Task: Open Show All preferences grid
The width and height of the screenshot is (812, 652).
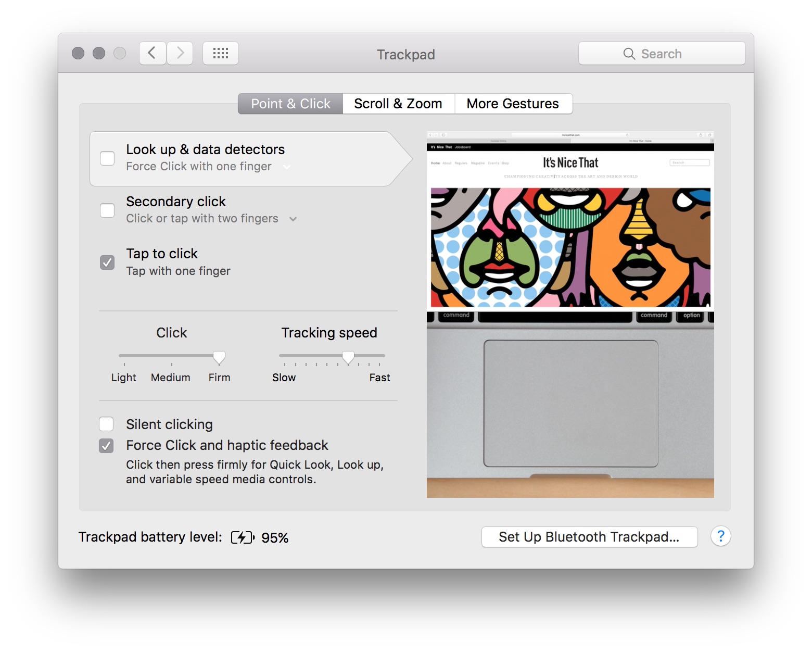Action: tap(221, 53)
